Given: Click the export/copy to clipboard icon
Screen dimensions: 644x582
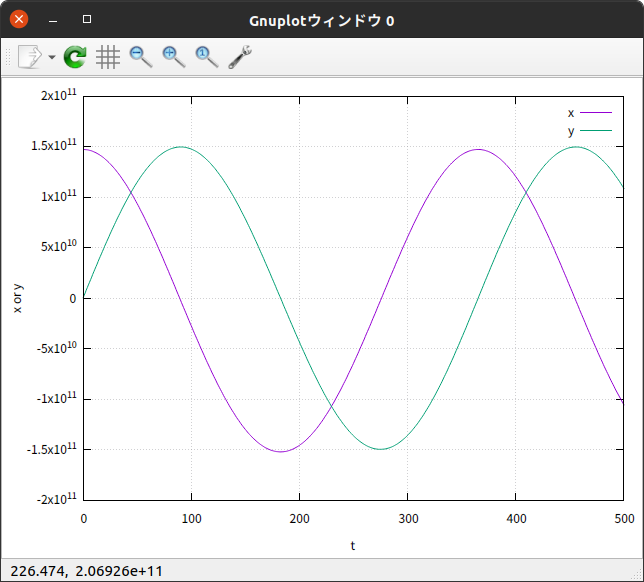Looking at the screenshot, I should 30,57.
